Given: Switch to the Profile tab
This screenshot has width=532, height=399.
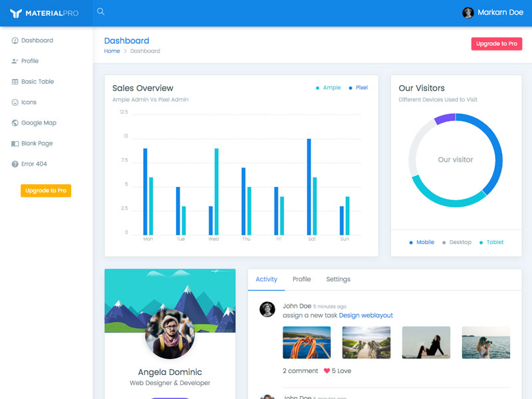Looking at the screenshot, I should (x=301, y=279).
